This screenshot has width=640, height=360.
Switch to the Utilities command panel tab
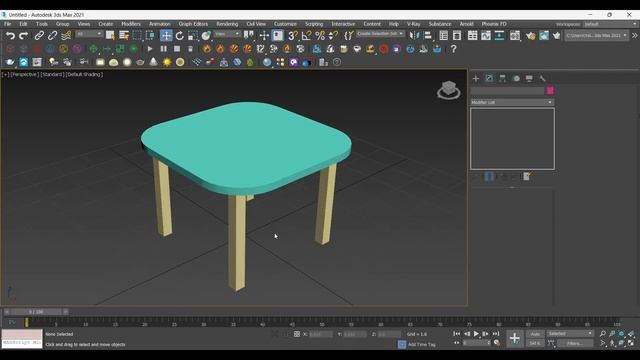click(542, 78)
